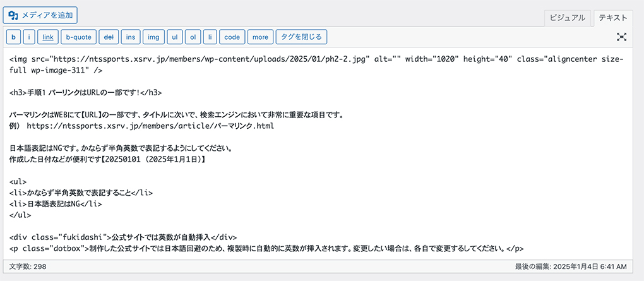Insert ins tag from quicktags toolbar
The height and width of the screenshot is (281, 644).
point(131,37)
